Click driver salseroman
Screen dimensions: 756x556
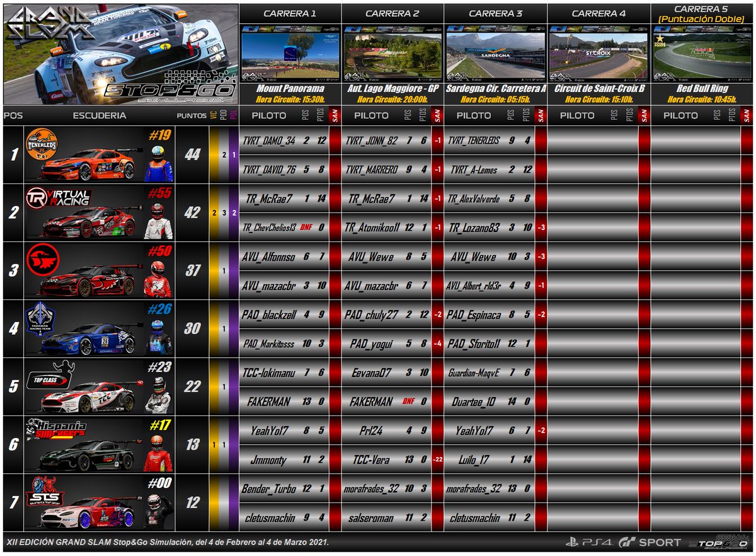(x=372, y=517)
